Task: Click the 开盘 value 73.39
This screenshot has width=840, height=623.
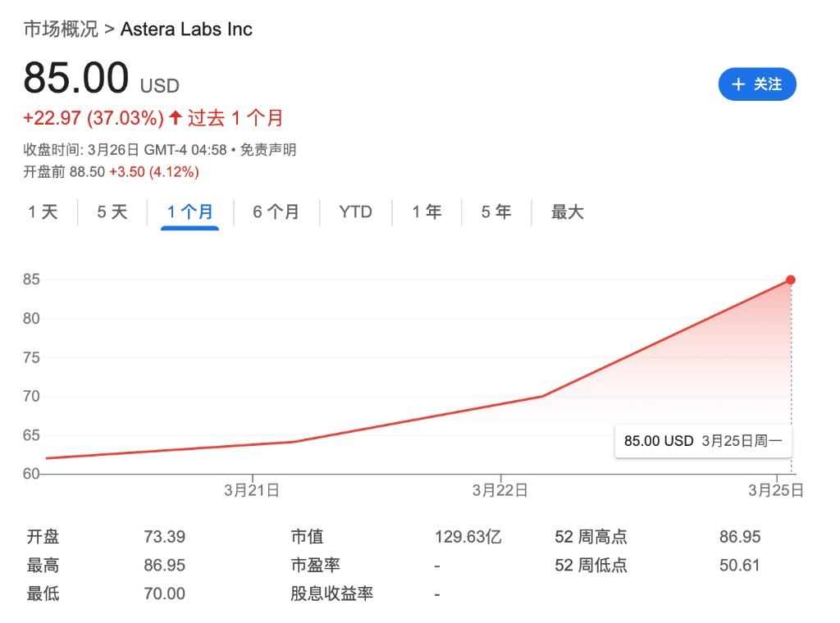Action: point(164,537)
